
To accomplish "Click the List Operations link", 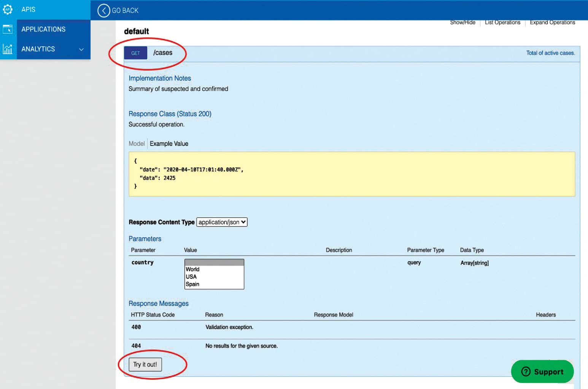I will coord(502,22).
